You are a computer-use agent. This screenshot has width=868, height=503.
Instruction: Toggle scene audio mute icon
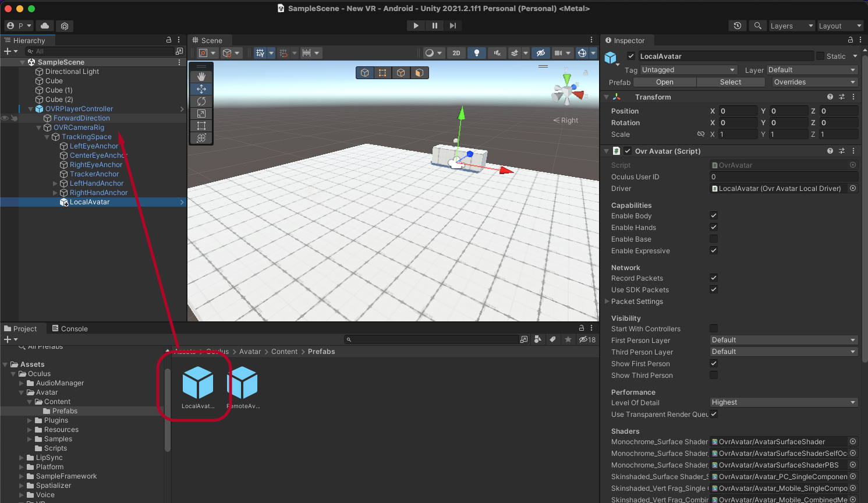497,53
